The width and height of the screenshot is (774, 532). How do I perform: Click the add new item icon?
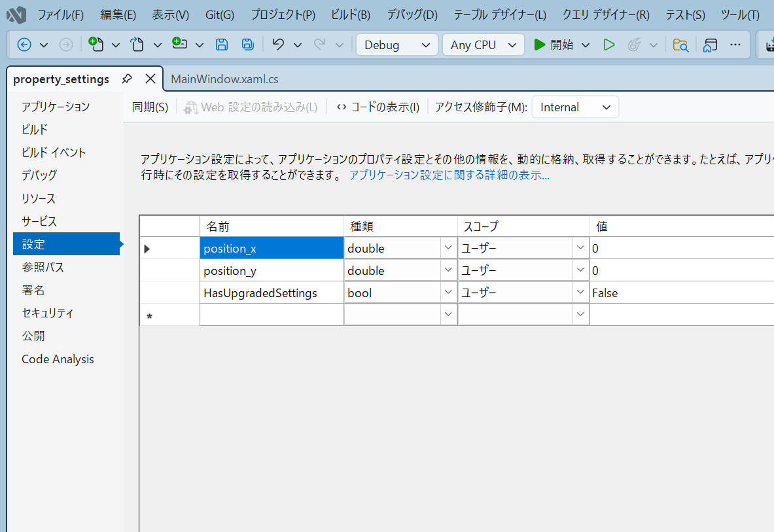[179, 44]
